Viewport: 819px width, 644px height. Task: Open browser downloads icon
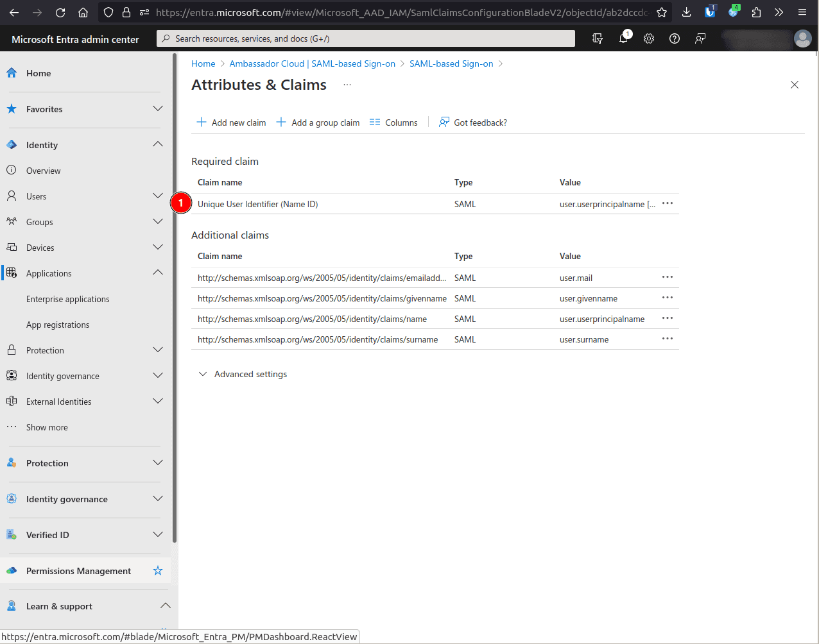(686, 12)
